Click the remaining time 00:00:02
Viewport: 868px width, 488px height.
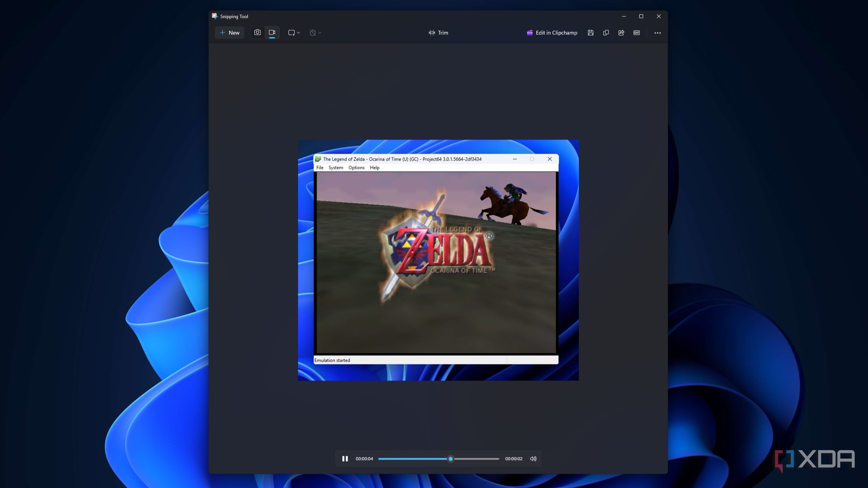pos(514,459)
